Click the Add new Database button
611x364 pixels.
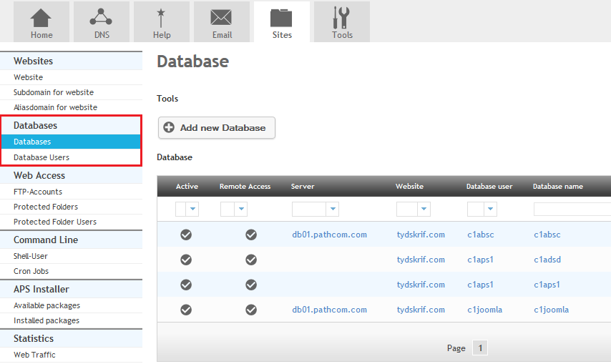coord(217,128)
